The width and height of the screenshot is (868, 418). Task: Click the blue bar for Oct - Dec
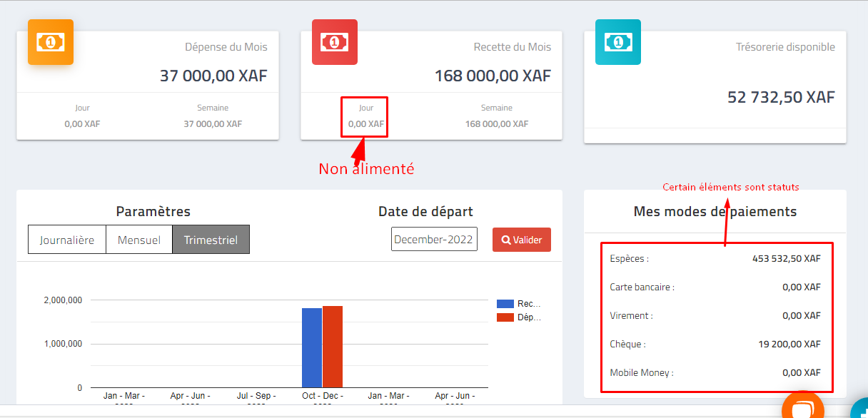click(x=312, y=348)
